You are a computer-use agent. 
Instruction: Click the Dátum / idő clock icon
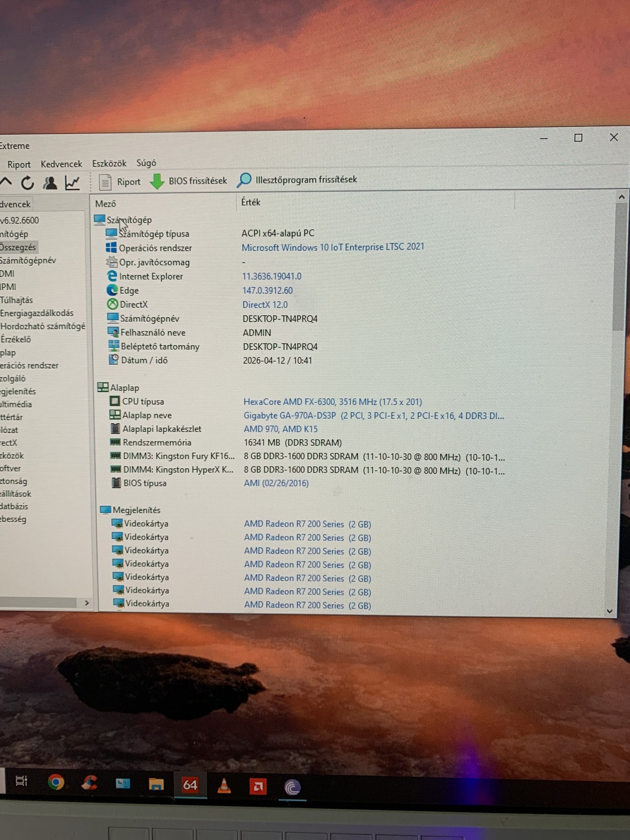coord(114,360)
